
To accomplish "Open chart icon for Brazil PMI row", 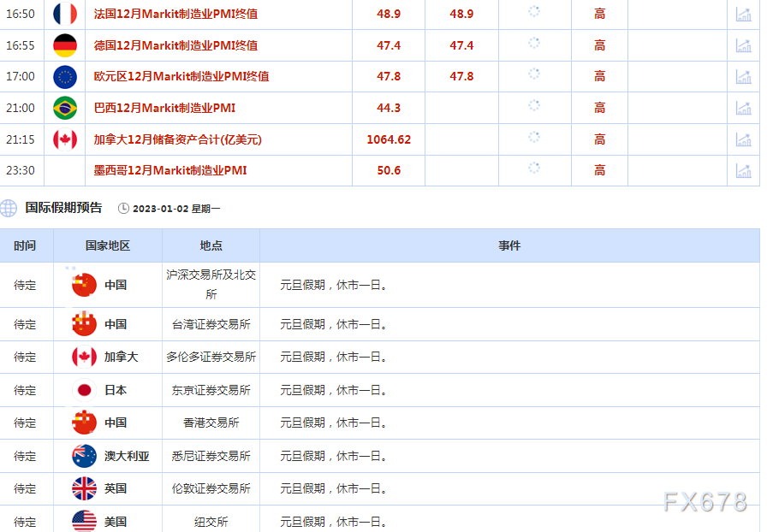I will click(743, 108).
